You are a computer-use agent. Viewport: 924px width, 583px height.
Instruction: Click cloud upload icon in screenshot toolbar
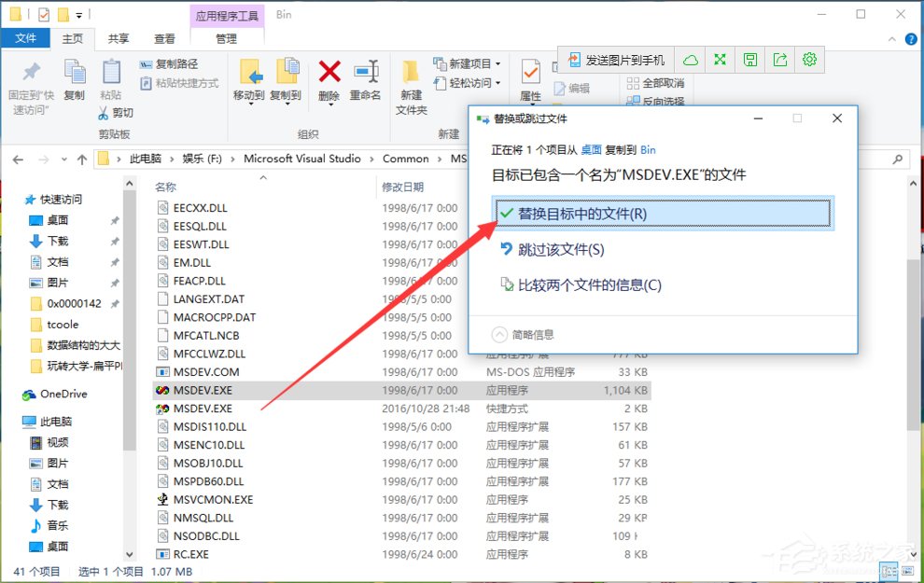[690, 59]
